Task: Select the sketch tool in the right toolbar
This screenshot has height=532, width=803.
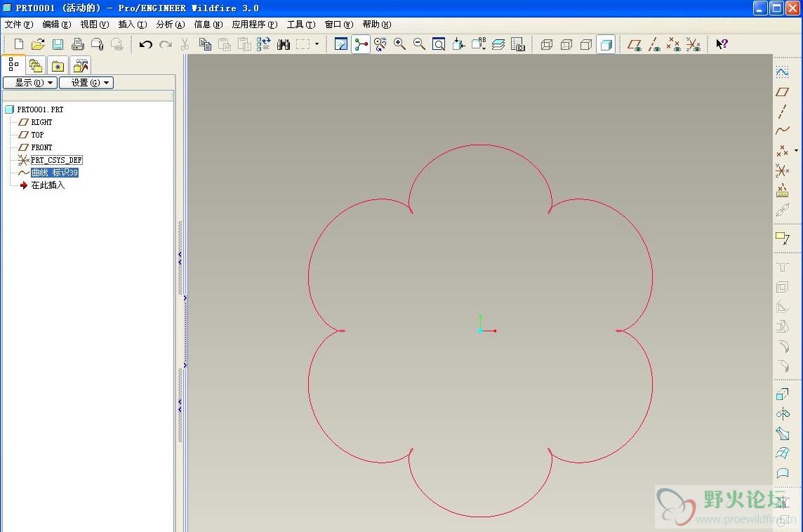Action: (x=782, y=72)
